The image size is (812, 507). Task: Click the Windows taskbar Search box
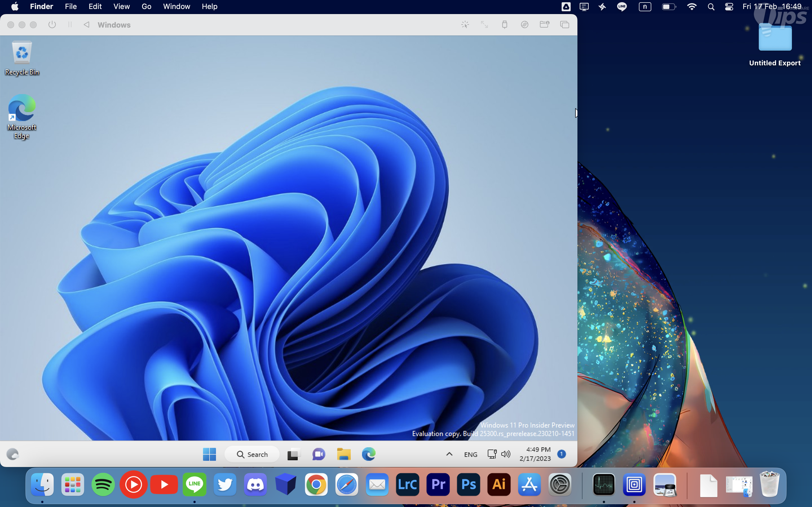252,454
